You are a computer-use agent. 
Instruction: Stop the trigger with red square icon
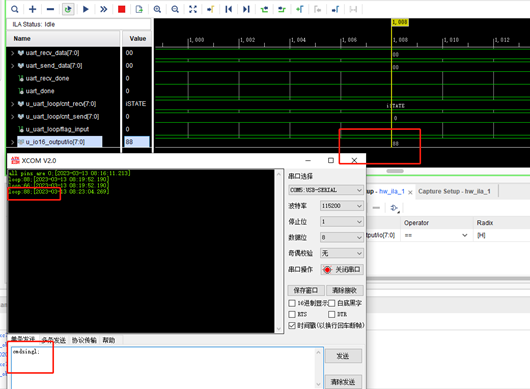click(121, 9)
